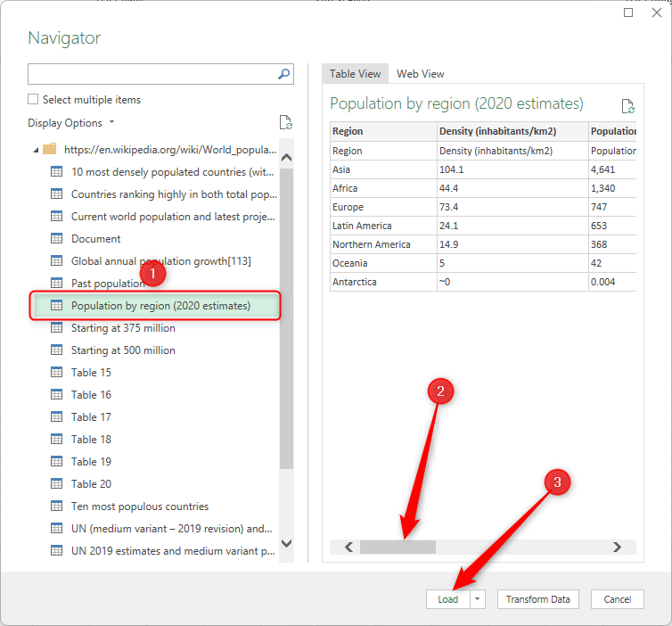This screenshot has height=626, width=672.
Task: Click the 104.1 density value
Action: (512, 169)
